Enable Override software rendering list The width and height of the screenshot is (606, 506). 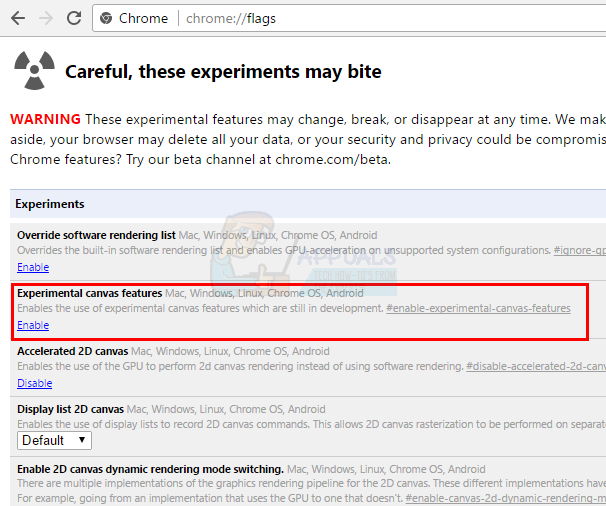(33, 267)
